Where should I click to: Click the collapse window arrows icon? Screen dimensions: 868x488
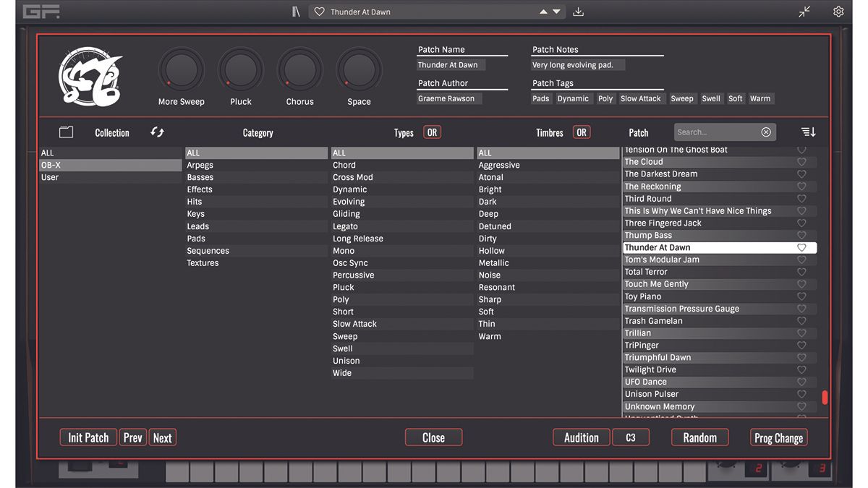(x=804, y=12)
